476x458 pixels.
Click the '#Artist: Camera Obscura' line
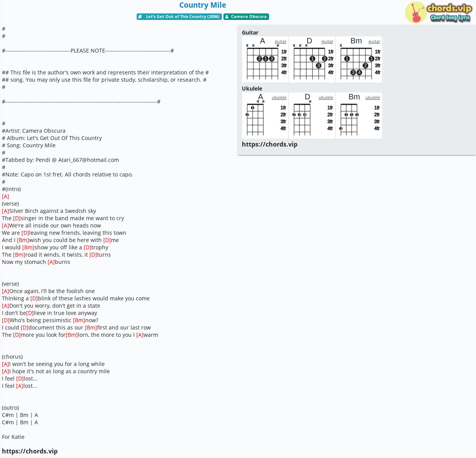click(34, 131)
